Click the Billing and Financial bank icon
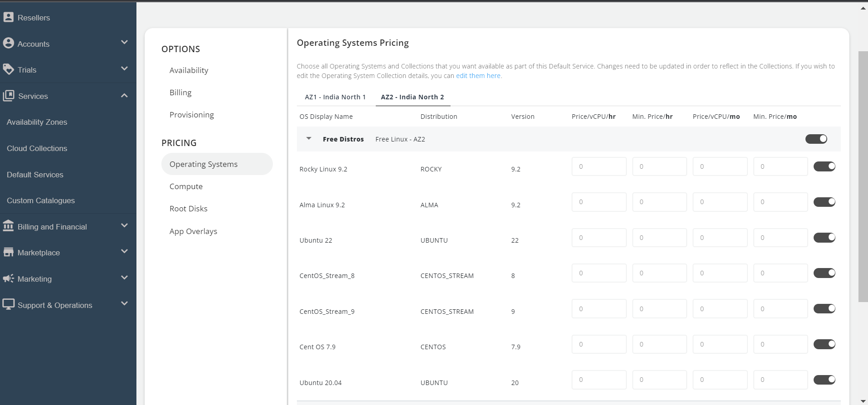This screenshot has width=868, height=405. click(x=8, y=226)
